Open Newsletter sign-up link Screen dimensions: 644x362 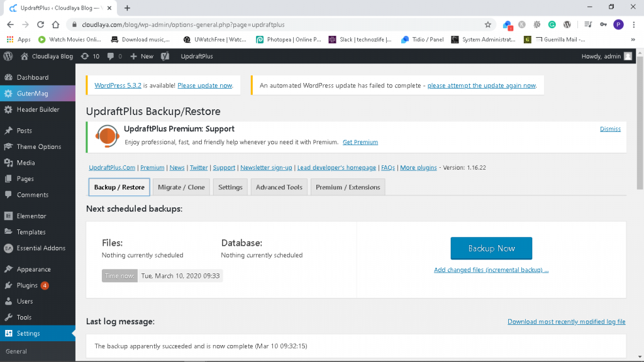tap(266, 167)
